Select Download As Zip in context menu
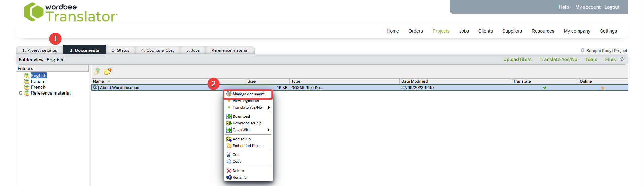This screenshot has width=644, height=186. [x=247, y=123]
